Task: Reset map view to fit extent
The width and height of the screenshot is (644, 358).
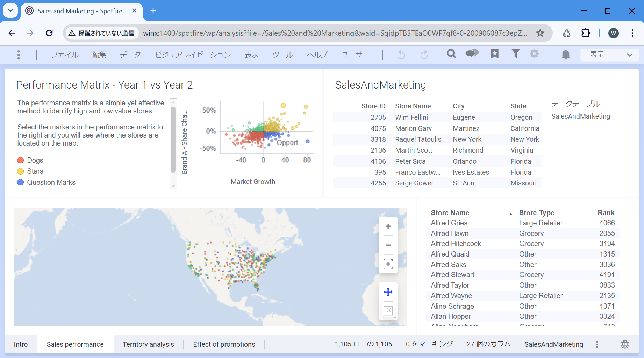Action: (x=388, y=264)
